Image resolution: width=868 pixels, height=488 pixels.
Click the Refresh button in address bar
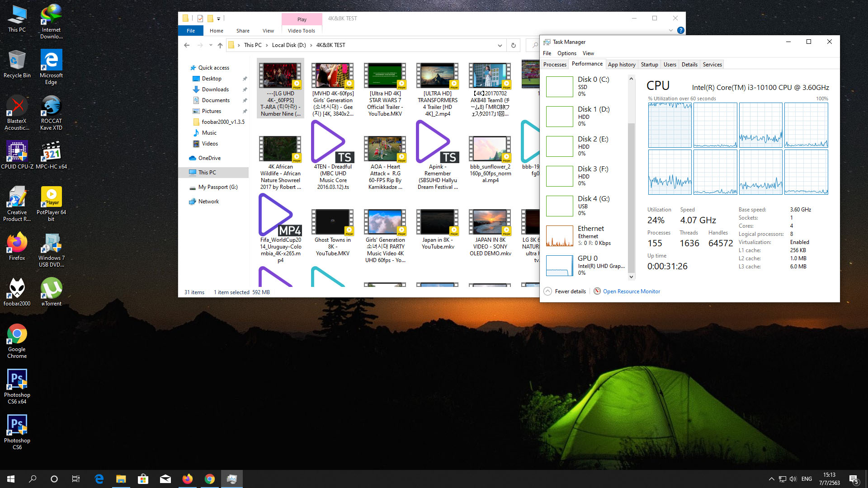513,45
